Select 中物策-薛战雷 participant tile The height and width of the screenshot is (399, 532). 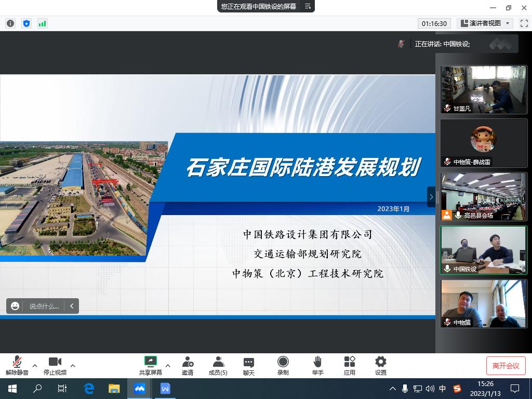click(x=484, y=143)
